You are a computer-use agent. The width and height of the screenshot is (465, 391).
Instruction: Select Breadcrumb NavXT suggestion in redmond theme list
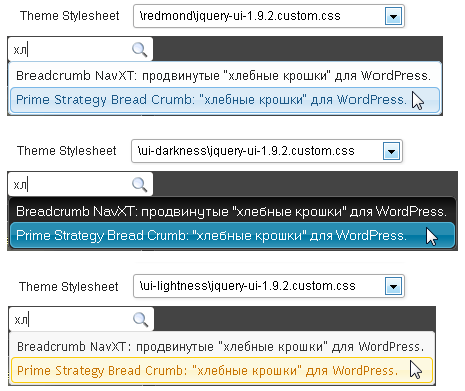click(x=225, y=76)
